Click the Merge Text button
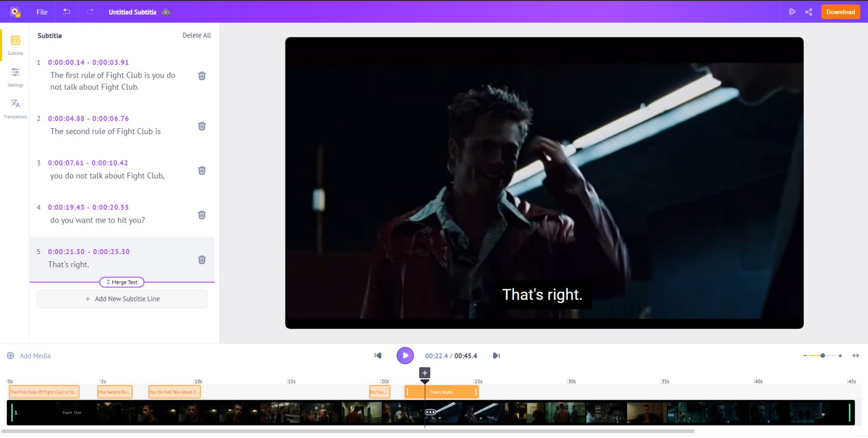 [x=122, y=282]
